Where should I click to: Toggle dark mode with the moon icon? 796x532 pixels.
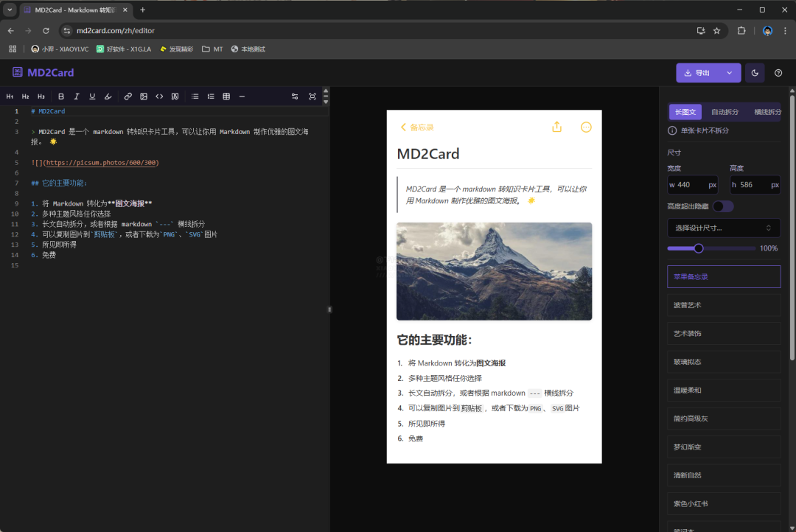tap(755, 73)
